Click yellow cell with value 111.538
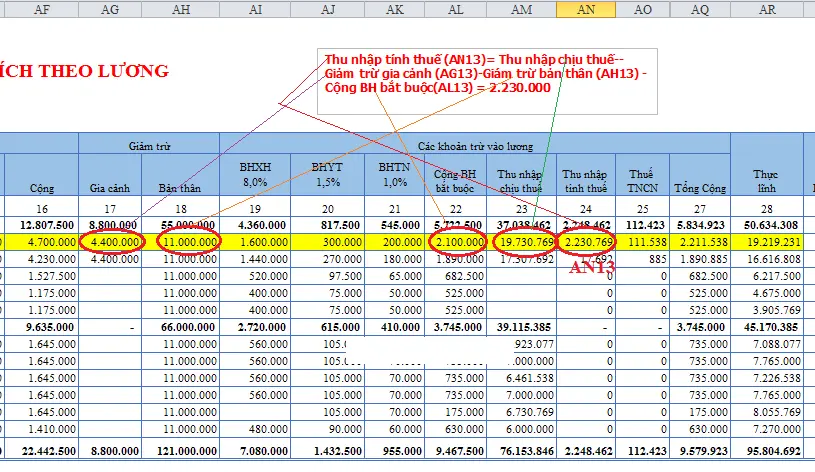Image resolution: width=815 pixels, height=472 pixels. click(x=642, y=242)
